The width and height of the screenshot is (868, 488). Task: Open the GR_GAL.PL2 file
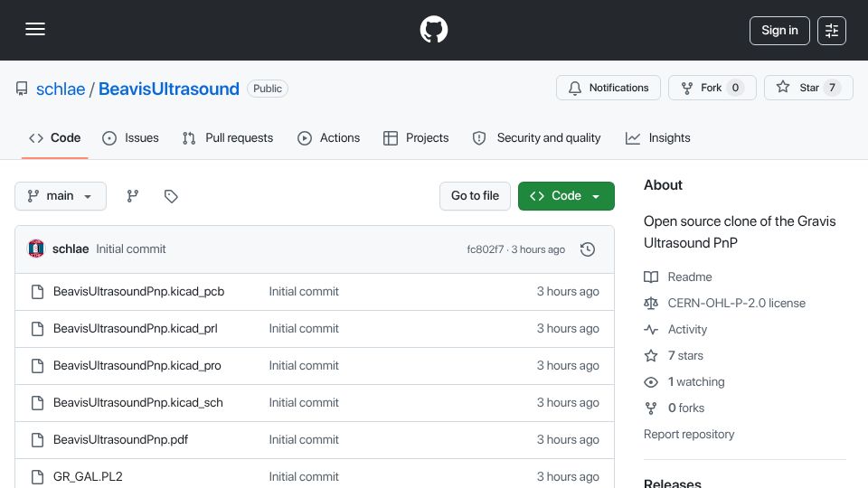pos(88,477)
